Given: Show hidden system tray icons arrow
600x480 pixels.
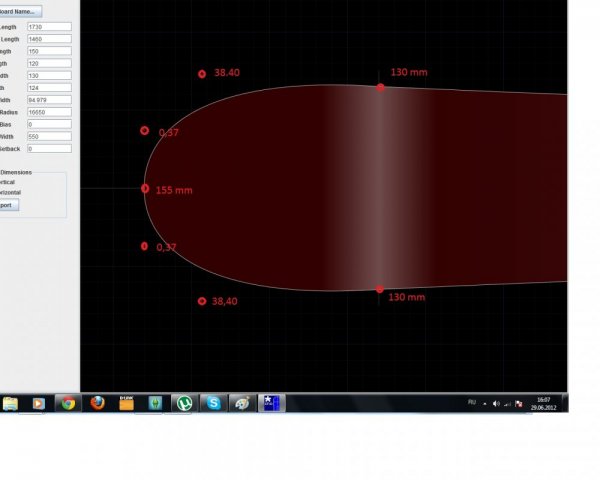Looking at the screenshot, I should coord(485,403).
